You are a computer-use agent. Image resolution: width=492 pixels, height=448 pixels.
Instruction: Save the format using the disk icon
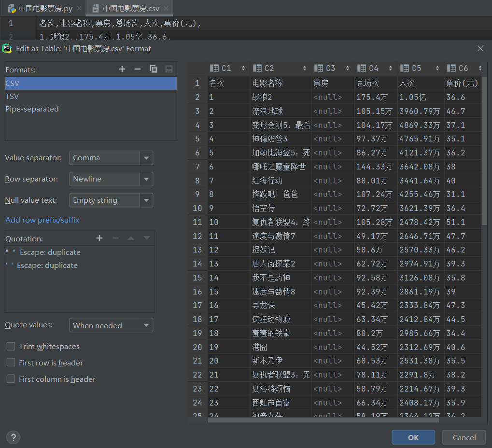[x=168, y=69]
